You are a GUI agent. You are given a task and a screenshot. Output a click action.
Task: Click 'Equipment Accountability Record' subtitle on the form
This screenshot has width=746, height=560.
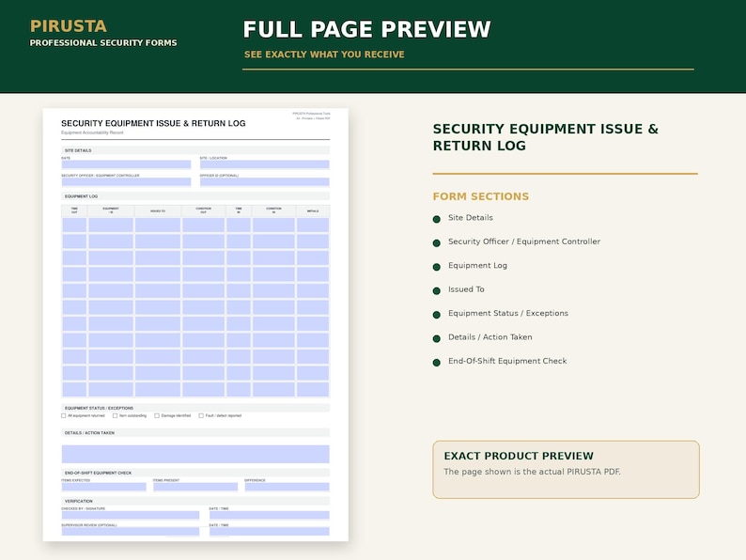(92, 132)
